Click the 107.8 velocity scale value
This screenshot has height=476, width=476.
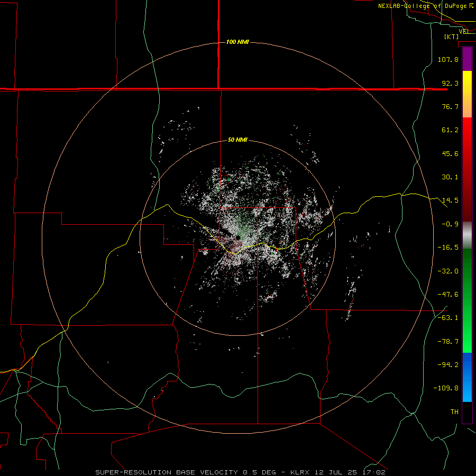coord(448,59)
